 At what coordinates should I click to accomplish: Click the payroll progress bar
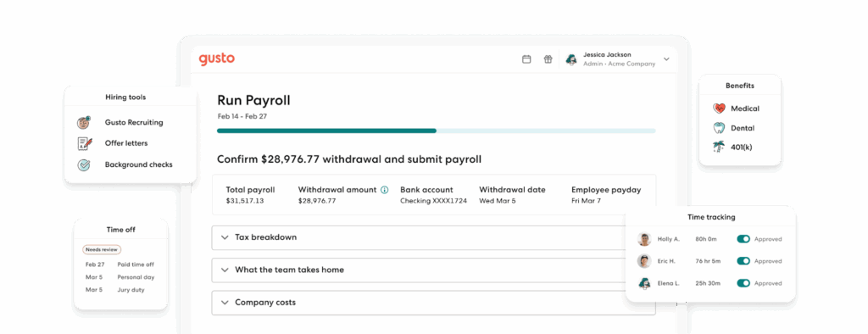click(437, 131)
